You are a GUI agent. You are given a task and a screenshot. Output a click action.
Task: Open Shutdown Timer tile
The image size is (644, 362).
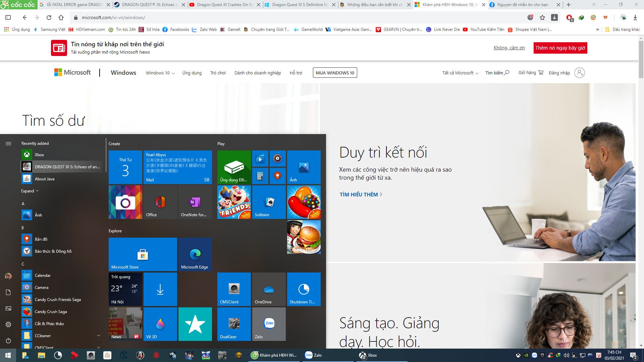(x=304, y=290)
